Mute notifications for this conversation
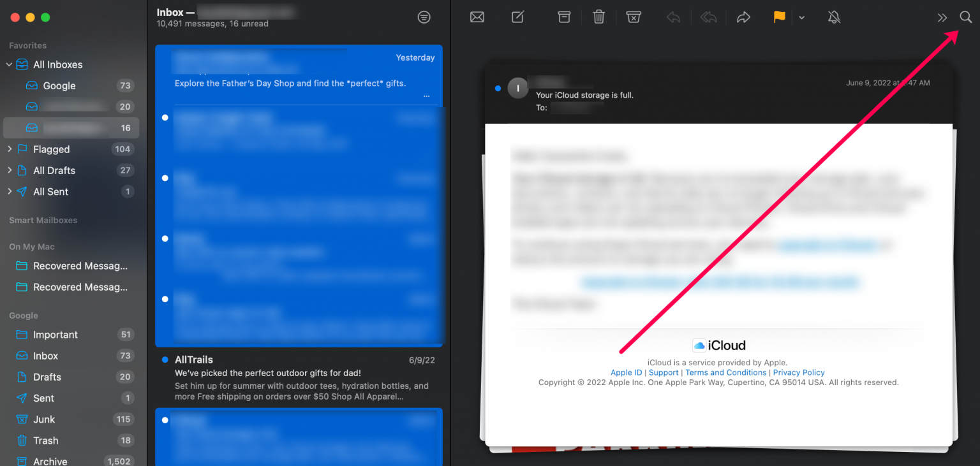The image size is (980, 466). (x=834, y=17)
